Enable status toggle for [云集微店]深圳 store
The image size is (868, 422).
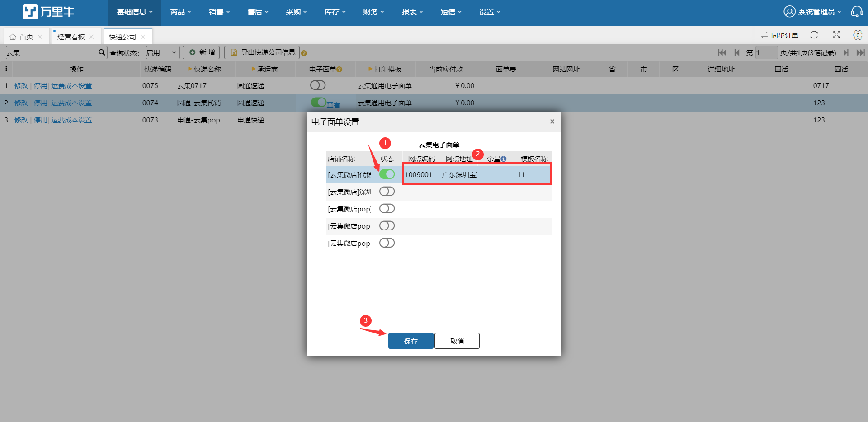(387, 192)
